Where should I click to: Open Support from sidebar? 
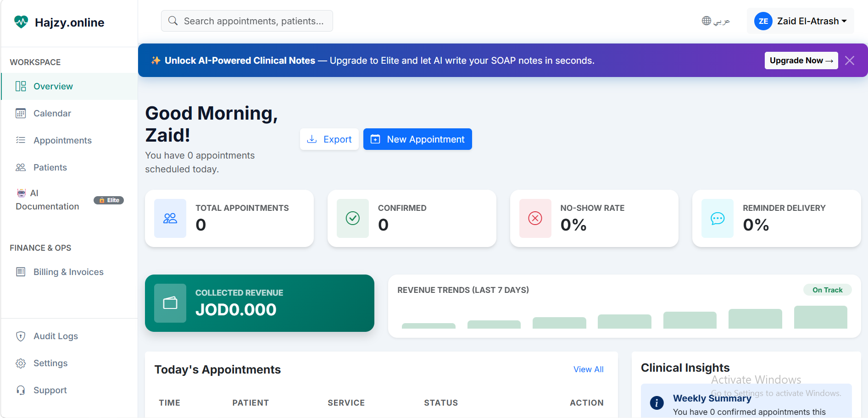click(x=69, y=390)
